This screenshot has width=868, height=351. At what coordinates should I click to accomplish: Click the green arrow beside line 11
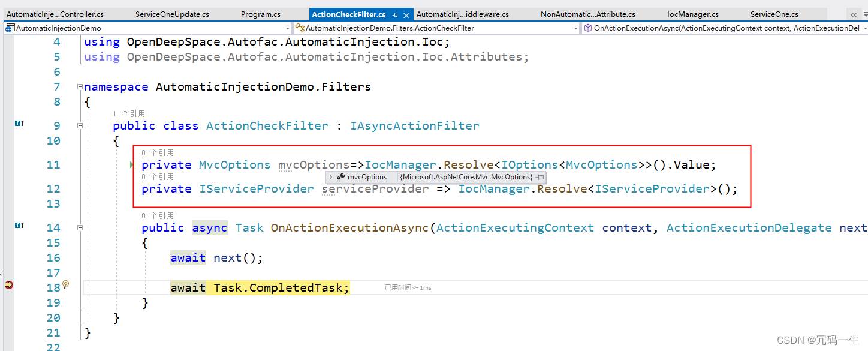132,165
